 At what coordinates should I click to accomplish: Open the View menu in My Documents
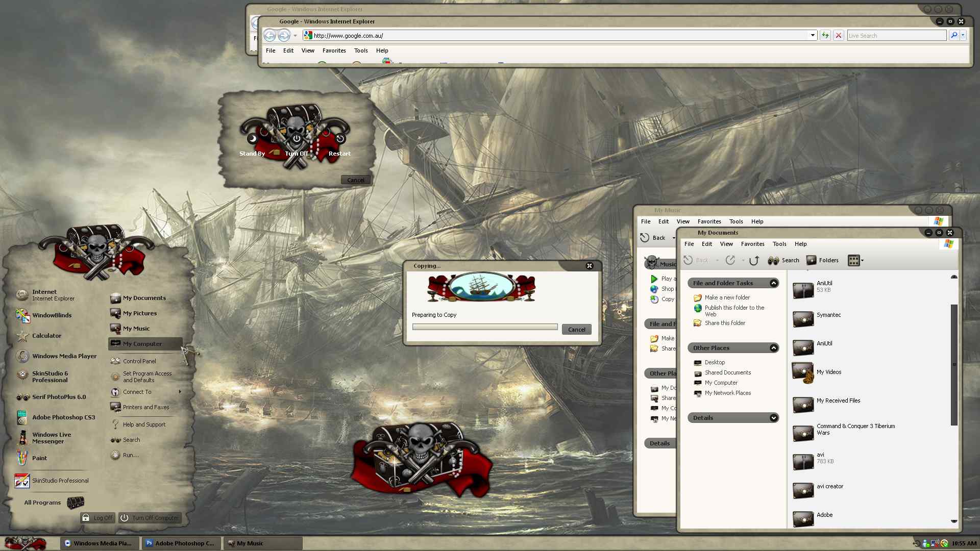tap(726, 244)
